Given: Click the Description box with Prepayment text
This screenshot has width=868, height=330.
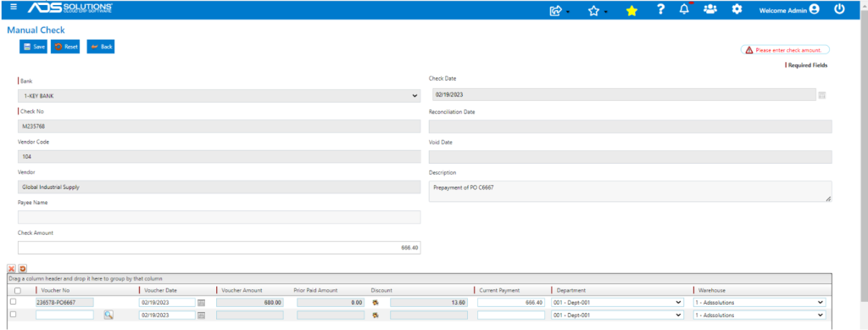Looking at the screenshot, I should (631, 191).
